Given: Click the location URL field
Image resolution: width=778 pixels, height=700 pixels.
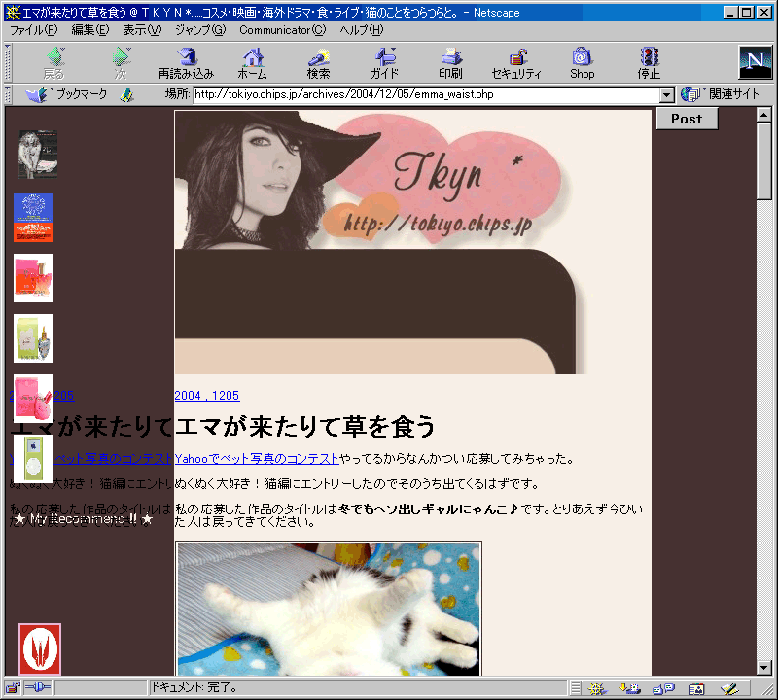Looking at the screenshot, I should 427,94.
